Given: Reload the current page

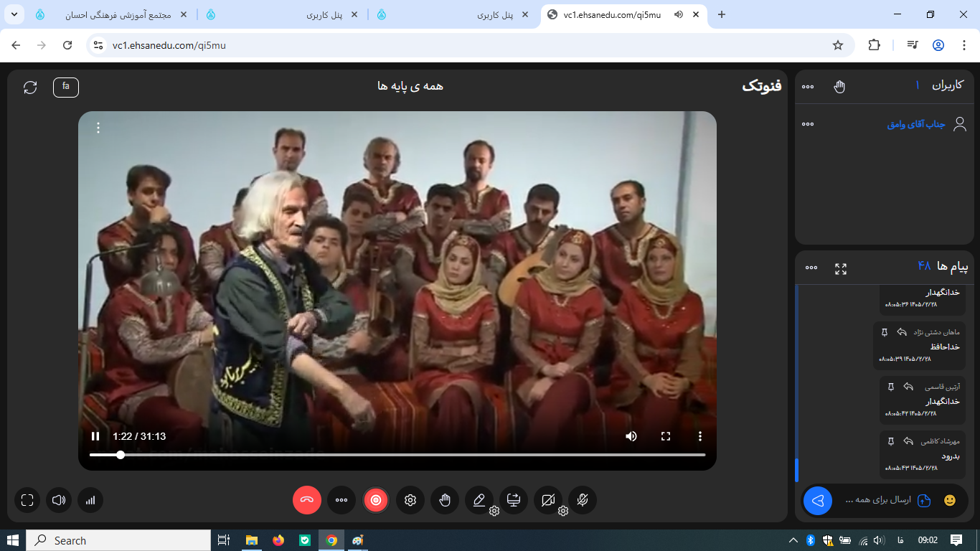Looking at the screenshot, I should (67, 45).
